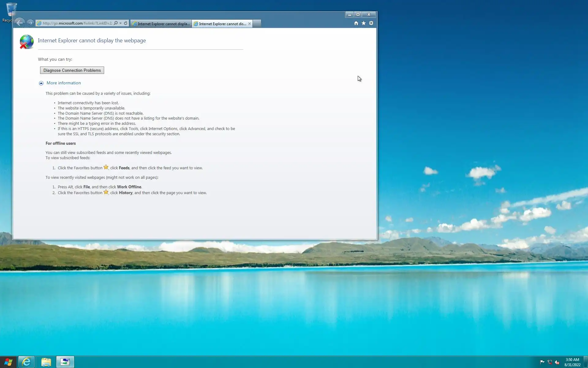Click the muted volume tray icon

[557, 362]
